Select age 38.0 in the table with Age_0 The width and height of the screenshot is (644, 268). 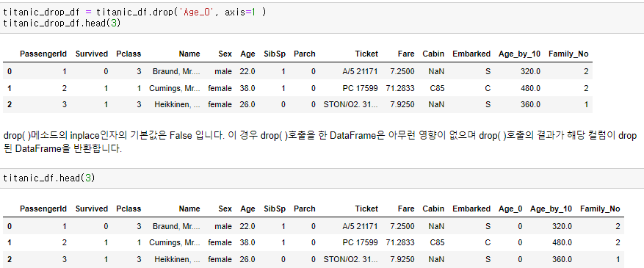click(x=247, y=242)
